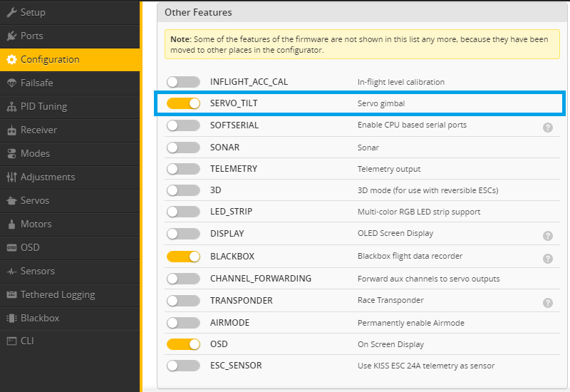This screenshot has height=392, width=570.
Task: Click the Receiver icon in sidebar
Action: click(x=11, y=130)
